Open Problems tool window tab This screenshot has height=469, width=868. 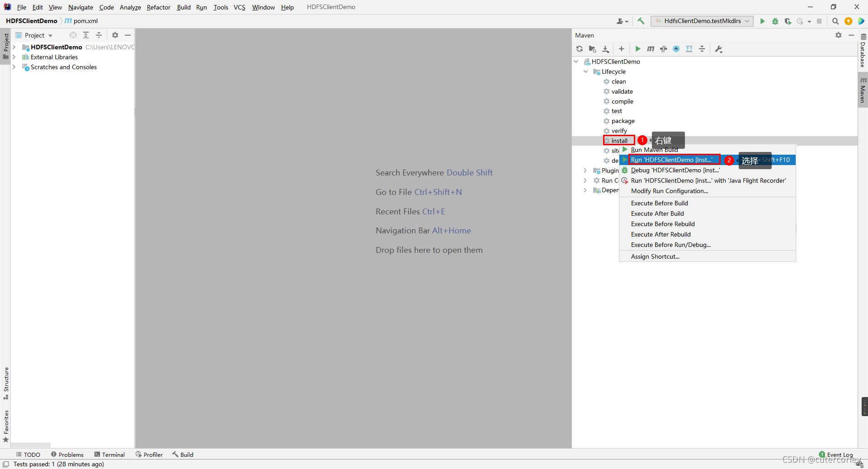67,455
